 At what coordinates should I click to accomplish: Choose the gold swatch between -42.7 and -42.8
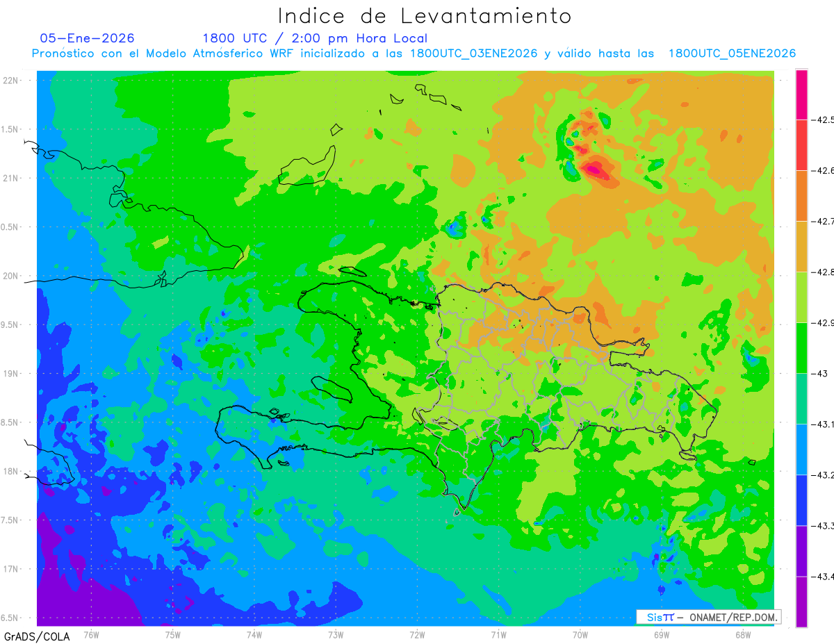pos(801,247)
